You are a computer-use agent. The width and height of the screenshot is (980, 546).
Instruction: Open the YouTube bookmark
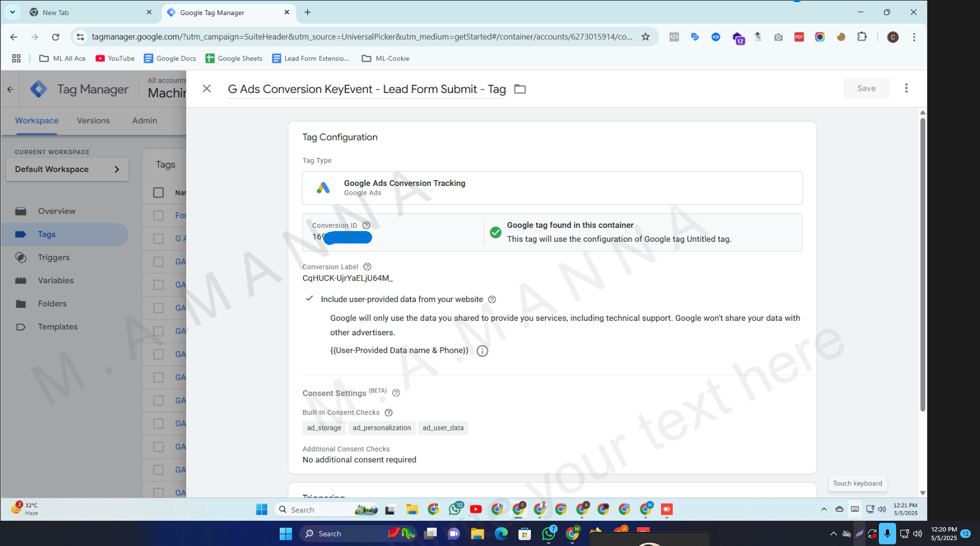(x=115, y=59)
